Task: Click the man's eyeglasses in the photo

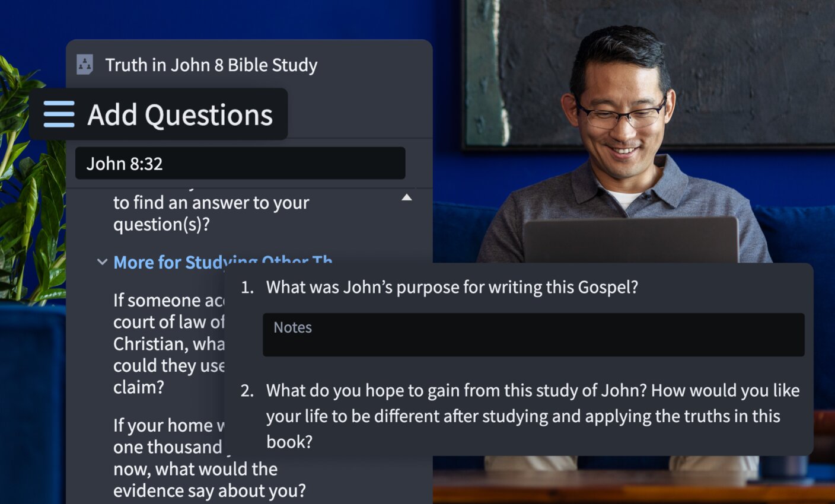Action: [x=620, y=116]
